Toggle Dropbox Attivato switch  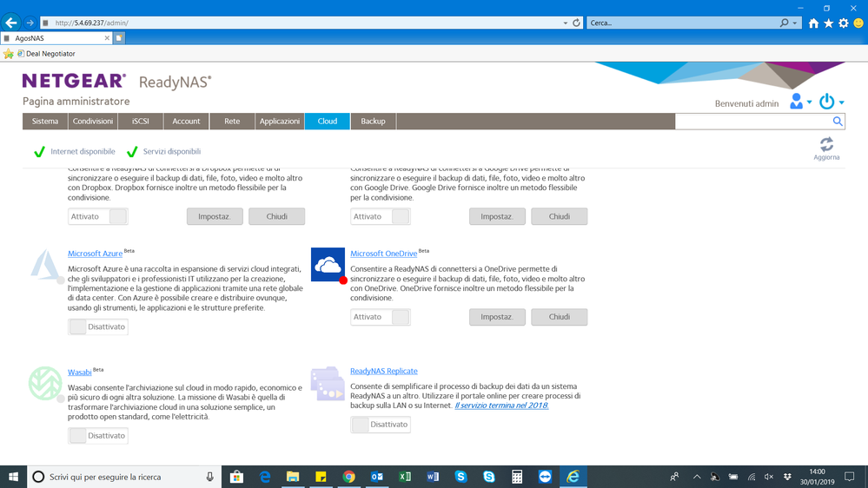pyautogui.click(x=98, y=216)
